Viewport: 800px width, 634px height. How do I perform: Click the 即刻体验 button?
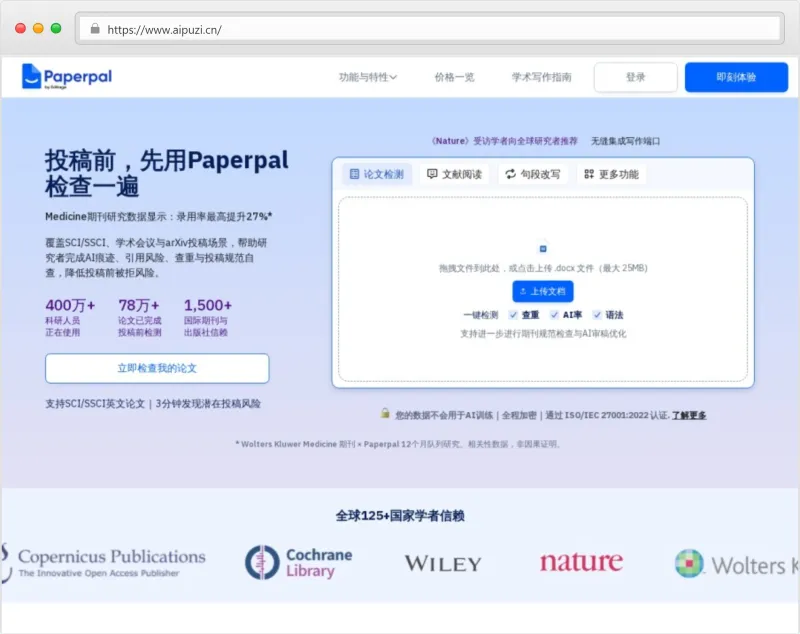click(x=736, y=78)
